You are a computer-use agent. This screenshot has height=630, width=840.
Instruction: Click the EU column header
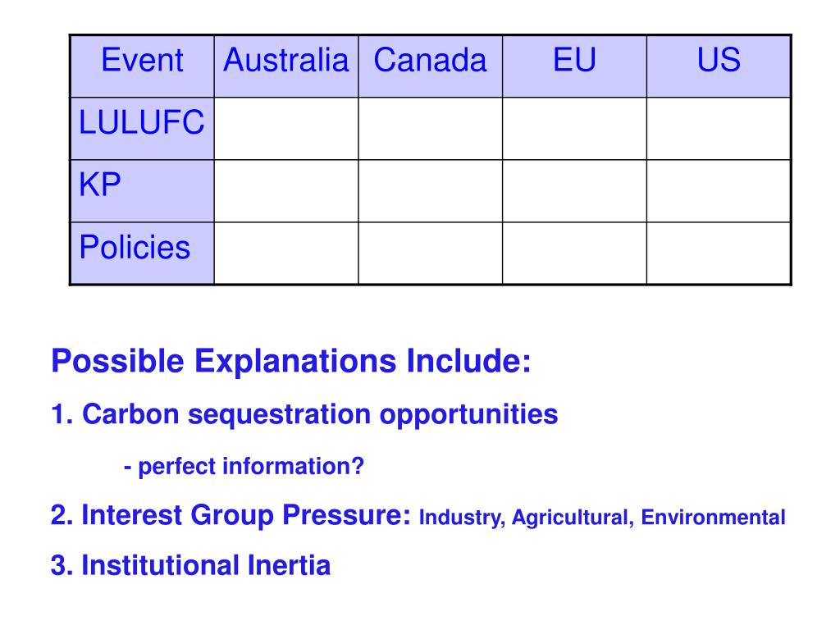574,66
